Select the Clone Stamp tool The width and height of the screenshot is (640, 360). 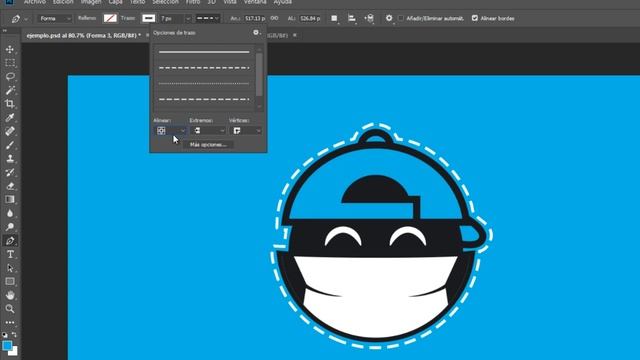[10, 158]
